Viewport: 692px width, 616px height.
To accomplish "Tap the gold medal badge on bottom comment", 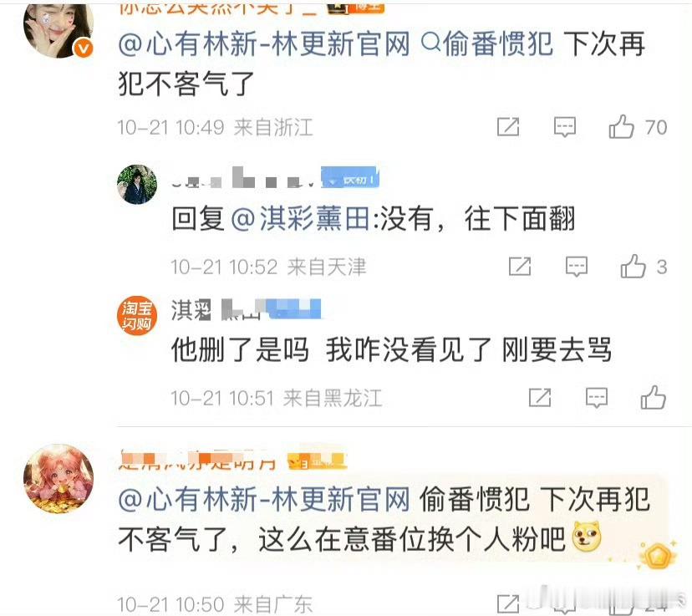I will tap(658, 555).
